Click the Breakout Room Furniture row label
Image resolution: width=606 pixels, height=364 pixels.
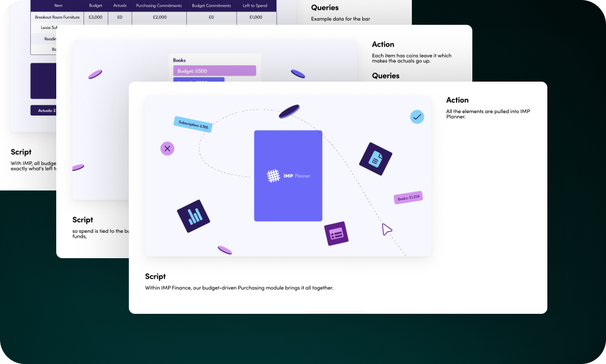pos(57,17)
